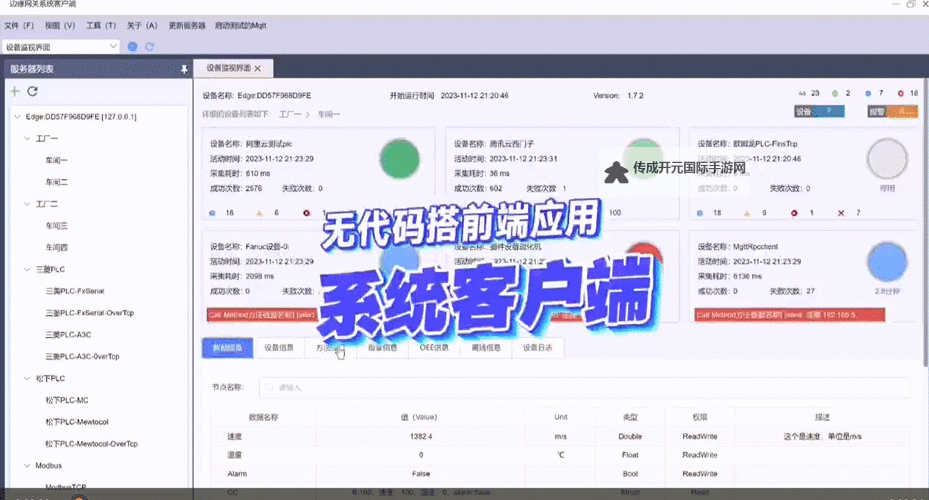Select 松下PLC-MC in the tree

tap(66, 400)
